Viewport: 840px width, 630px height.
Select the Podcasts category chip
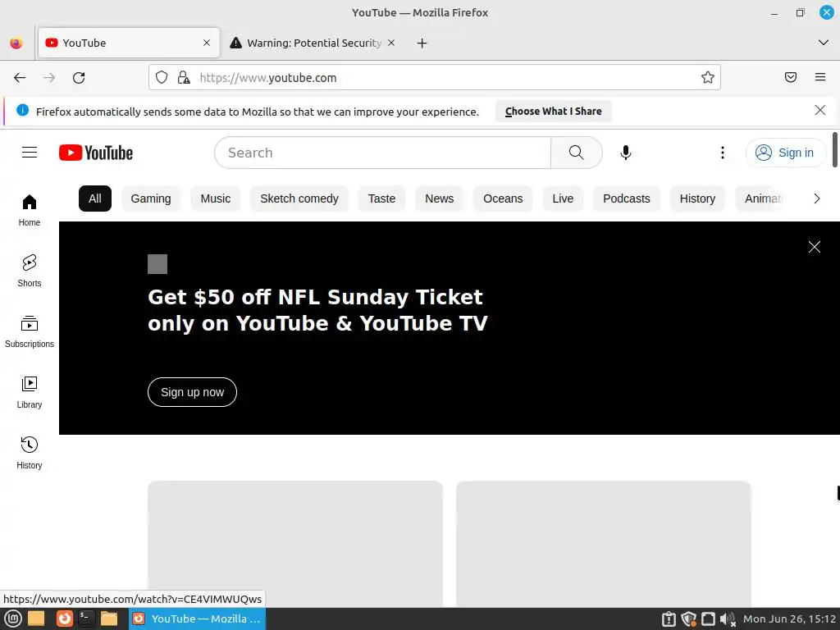click(627, 199)
